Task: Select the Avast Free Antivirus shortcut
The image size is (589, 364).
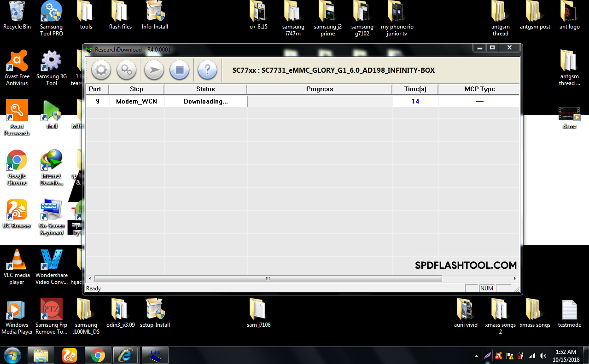Action: 17,68
